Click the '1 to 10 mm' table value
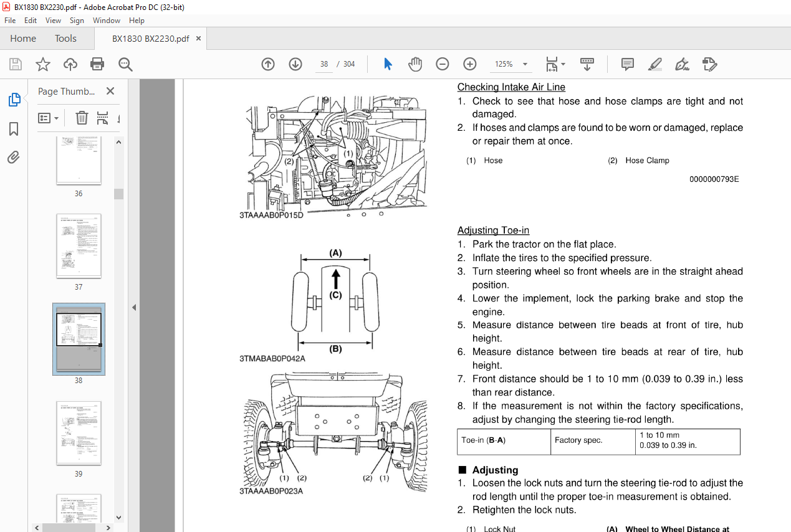This screenshot has width=791, height=532. tap(659, 435)
